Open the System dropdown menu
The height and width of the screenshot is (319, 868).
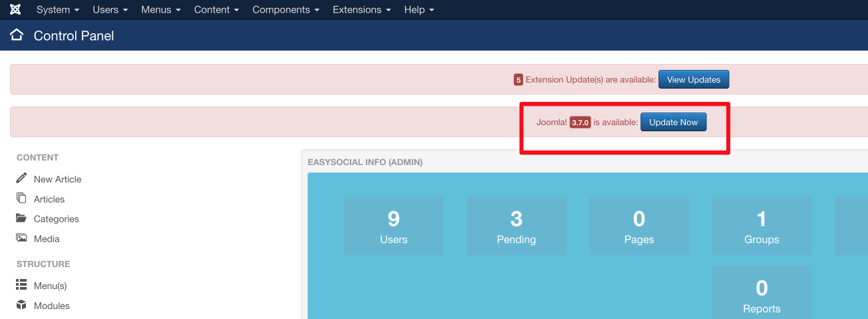coord(58,10)
